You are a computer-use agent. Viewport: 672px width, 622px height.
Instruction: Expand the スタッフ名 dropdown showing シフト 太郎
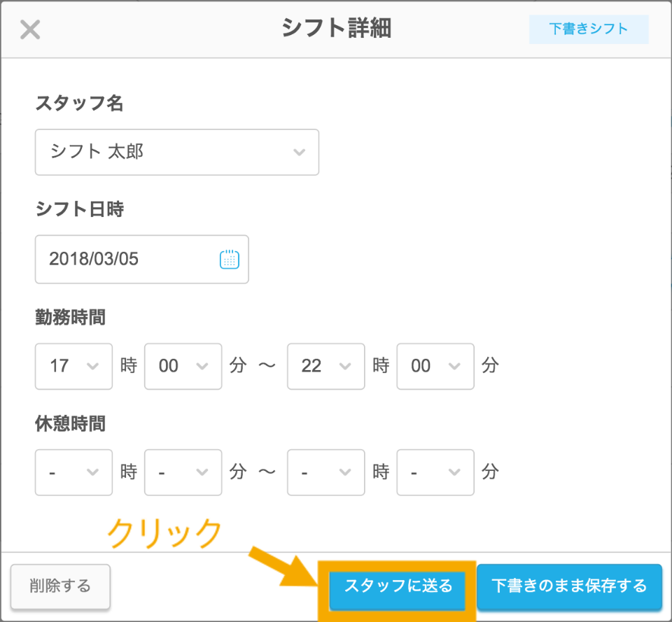point(176,152)
